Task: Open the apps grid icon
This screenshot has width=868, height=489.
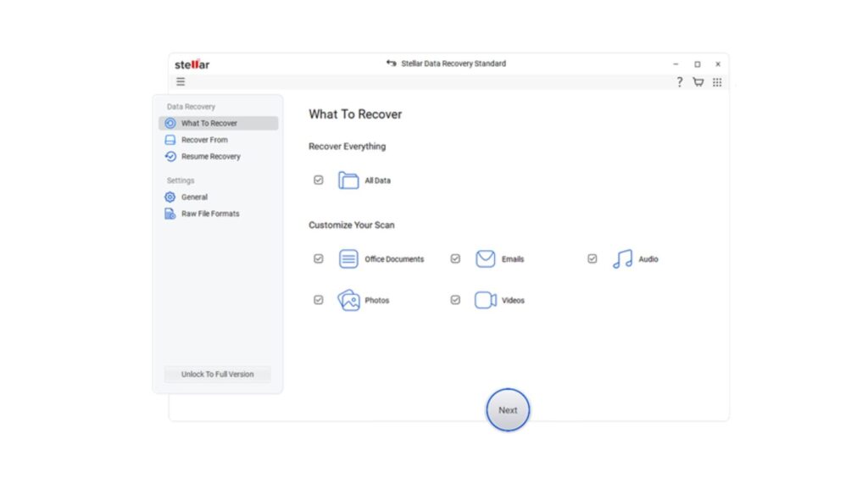Action: click(717, 82)
